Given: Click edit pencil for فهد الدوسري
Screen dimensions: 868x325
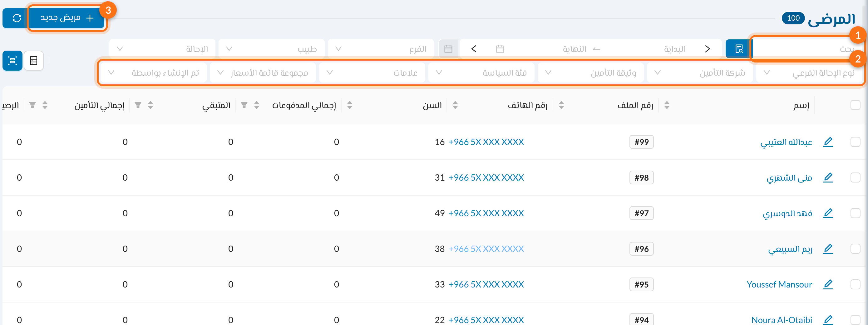Looking at the screenshot, I should click(x=828, y=213).
